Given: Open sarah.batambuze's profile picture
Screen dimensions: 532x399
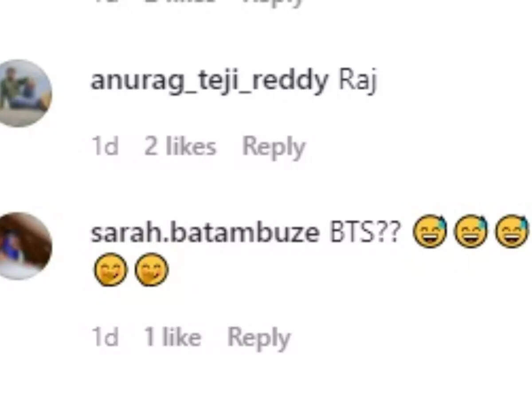Looking at the screenshot, I should pos(25,246).
